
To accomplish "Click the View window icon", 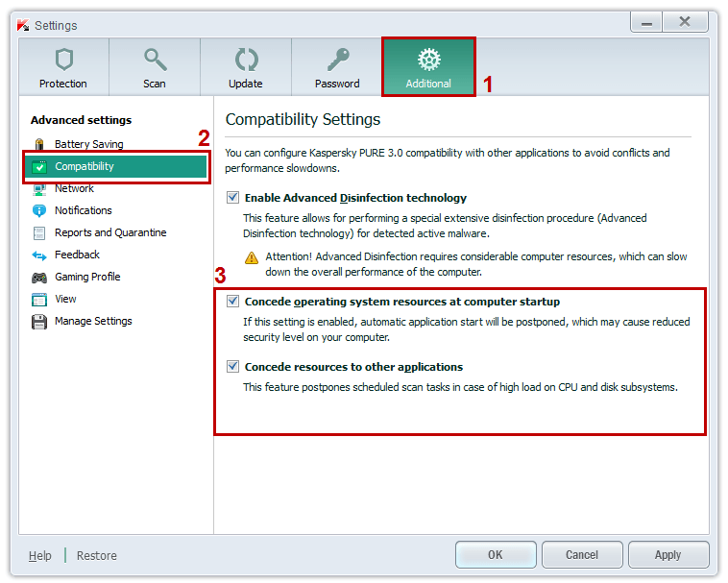I will click(39, 300).
